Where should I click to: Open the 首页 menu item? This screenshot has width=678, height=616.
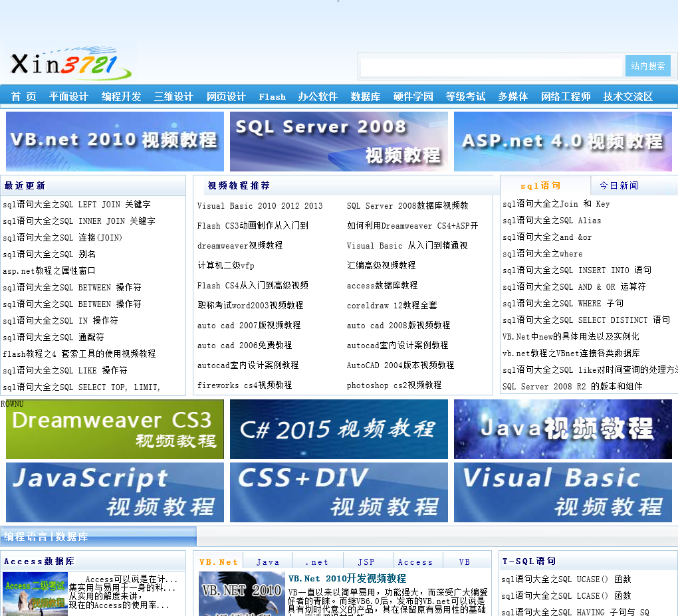[23, 96]
